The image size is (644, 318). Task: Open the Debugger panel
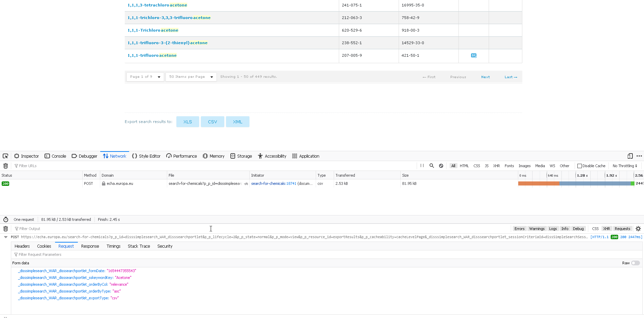pyautogui.click(x=84, y=156)
